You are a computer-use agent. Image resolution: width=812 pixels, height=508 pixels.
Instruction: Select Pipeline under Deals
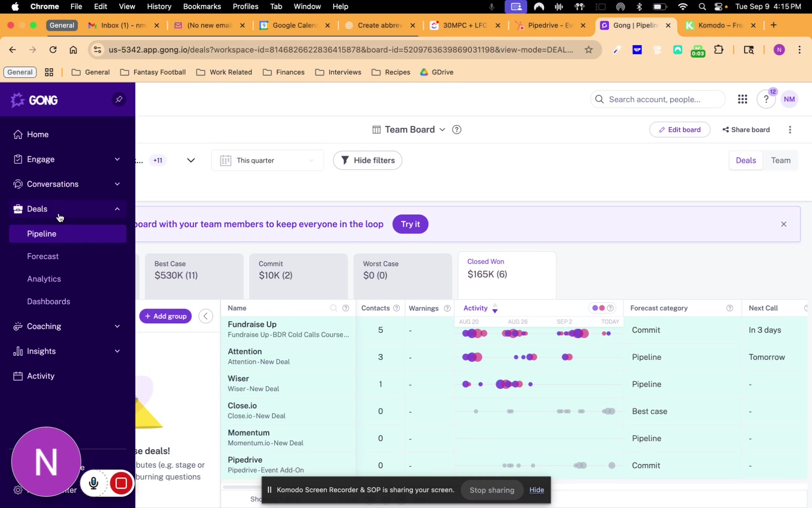[x=67, y=234]
